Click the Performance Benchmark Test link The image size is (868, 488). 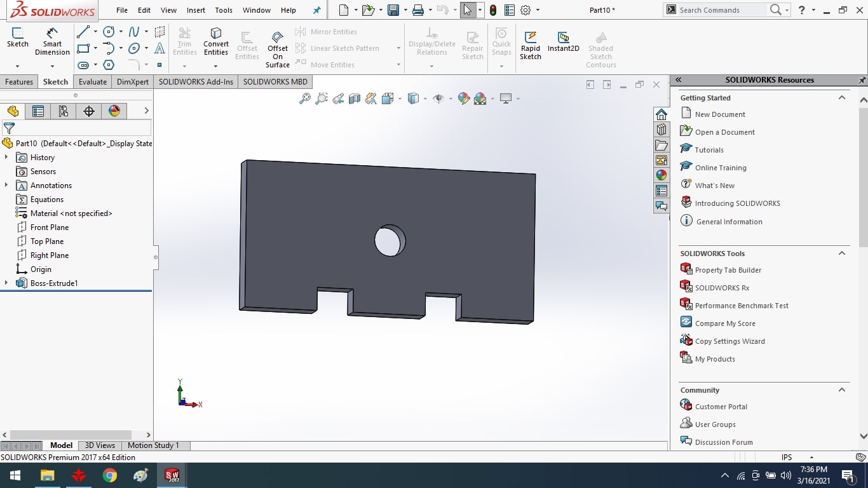point(742,306)
